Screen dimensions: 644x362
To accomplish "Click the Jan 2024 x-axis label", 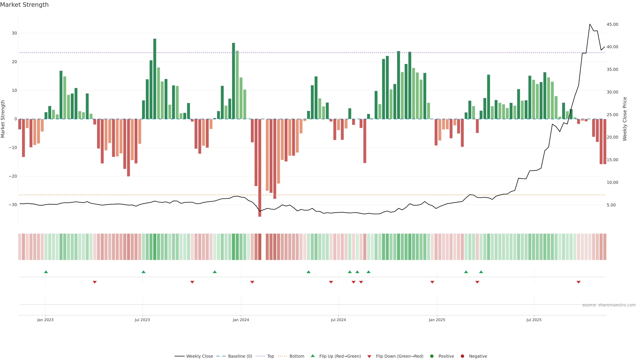I will (241, 320).
